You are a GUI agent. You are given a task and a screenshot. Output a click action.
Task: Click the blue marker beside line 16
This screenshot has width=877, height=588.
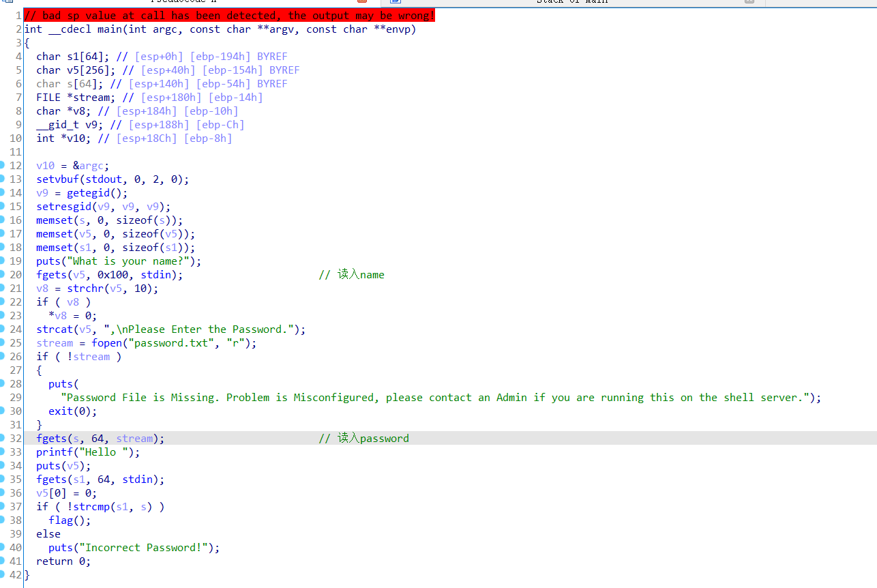(3, 220)
